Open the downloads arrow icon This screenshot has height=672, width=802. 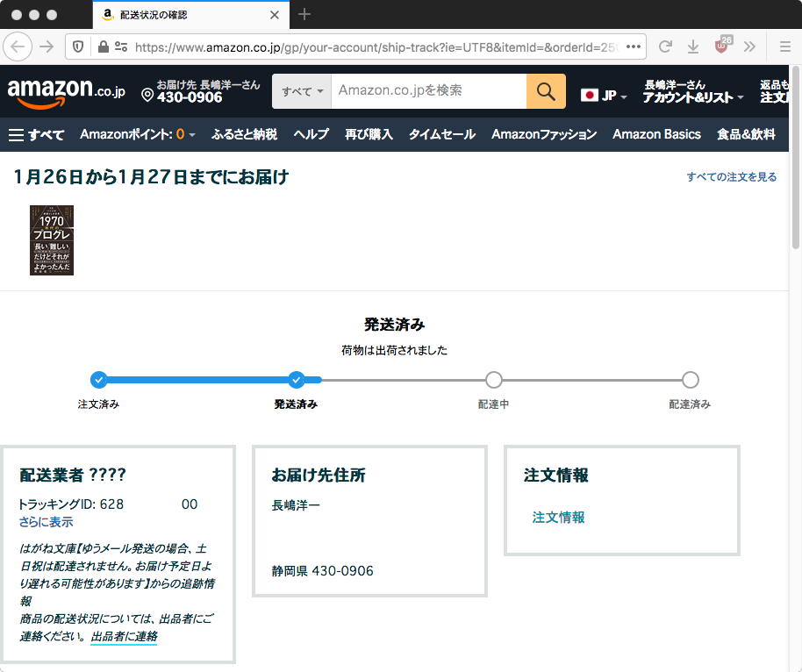(693, 47)
